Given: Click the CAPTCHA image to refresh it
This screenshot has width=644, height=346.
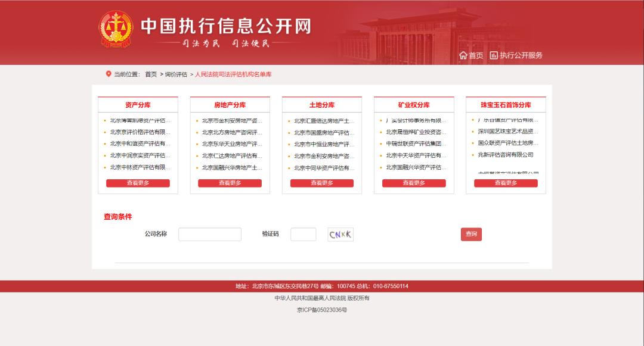Looking at the screenshot, I should pos(340,234).
